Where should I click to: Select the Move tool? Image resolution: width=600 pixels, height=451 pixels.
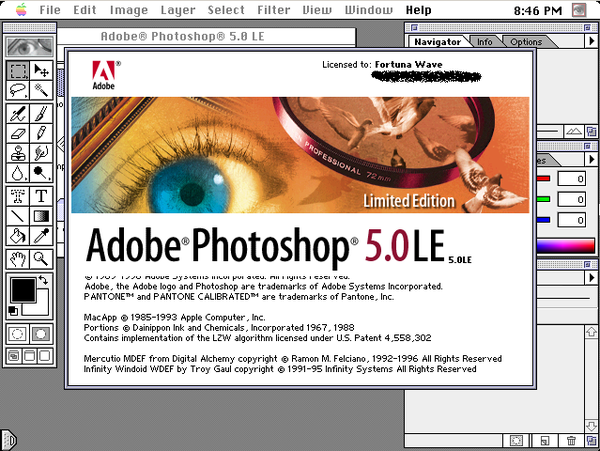41,71
